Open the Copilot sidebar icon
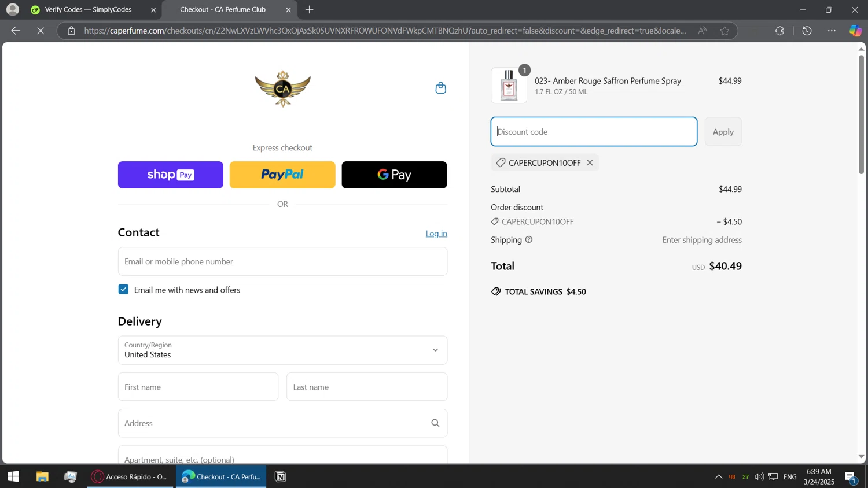This screenshot has width=868, height=488. pyautogui.click(x=855, y=31)
